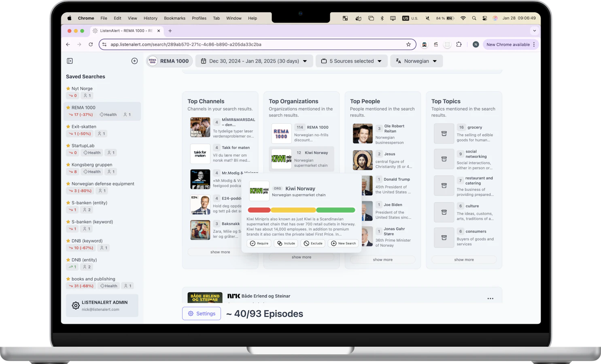Image resolution: width=601 pixels, height=364 pixels.
Task: Open the Takk for maten channel thumbnail
Action: tap(200, 154)
